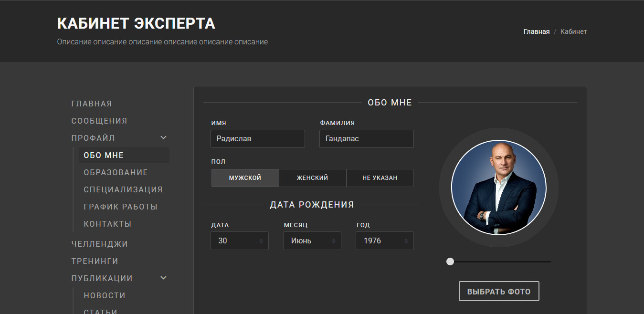Viewport: 644px width, 314px height.
Task: Open the Месяц dropdown showing Июнь
Action: (312, 241)
